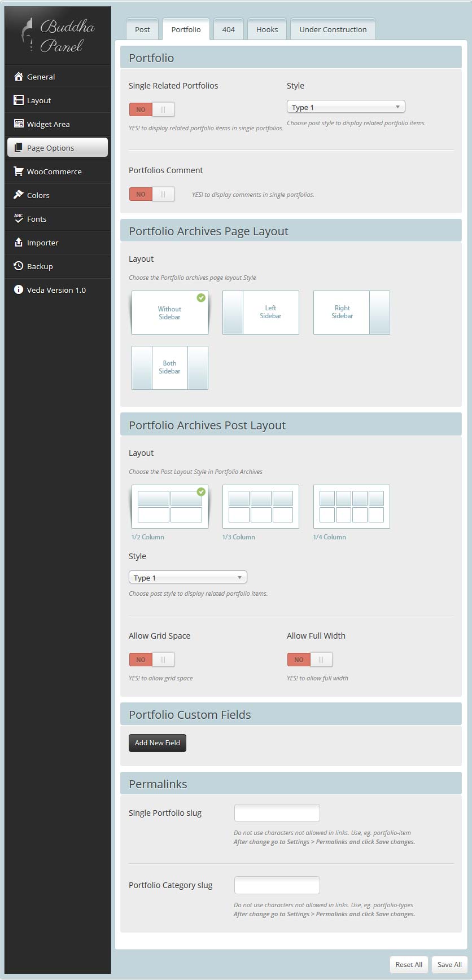Viewport: 472px width, 980px height.
Task: Toggle the Single Related Portfolios switch
Action: tap(151, 109)
